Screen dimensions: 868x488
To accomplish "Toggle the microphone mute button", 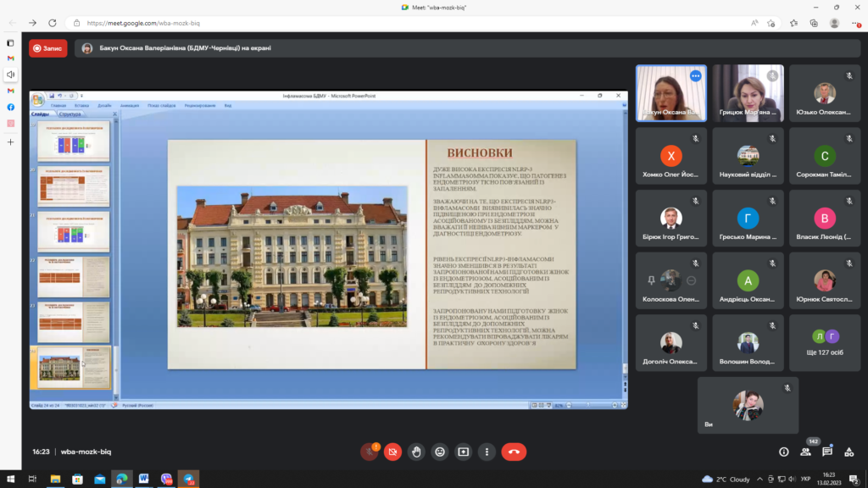I will pos(369,452).
